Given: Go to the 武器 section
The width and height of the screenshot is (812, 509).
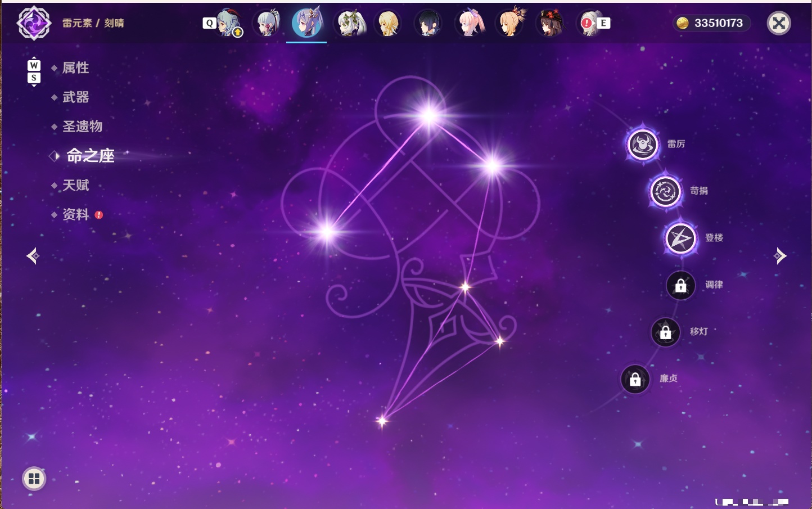Looking at the screenshot, I should [x=75, y=97].
